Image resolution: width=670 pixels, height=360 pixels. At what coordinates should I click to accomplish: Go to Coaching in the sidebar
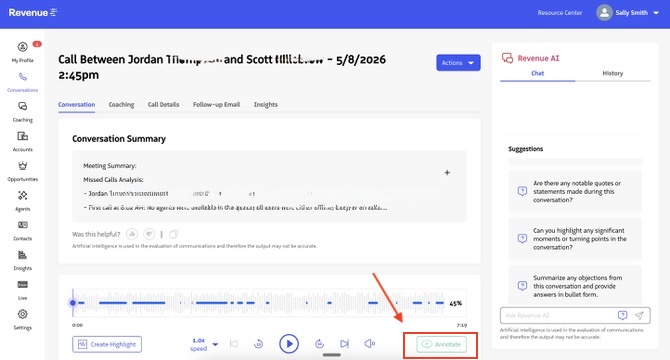(x=23, y=111)
